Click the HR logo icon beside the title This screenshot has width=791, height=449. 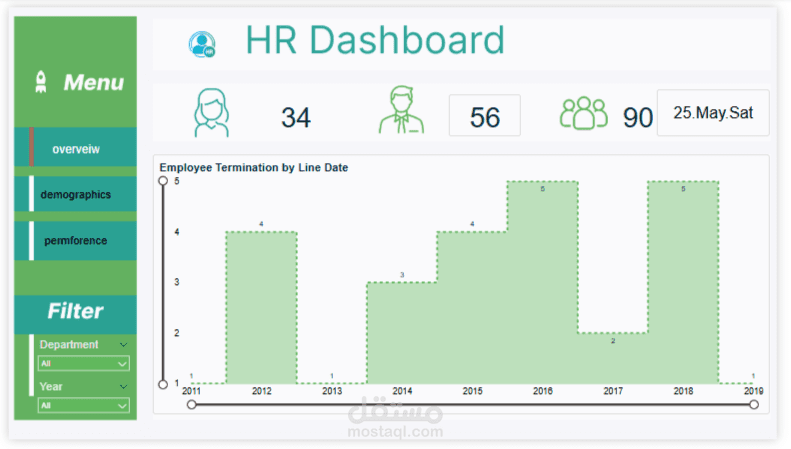pos(202,44)
